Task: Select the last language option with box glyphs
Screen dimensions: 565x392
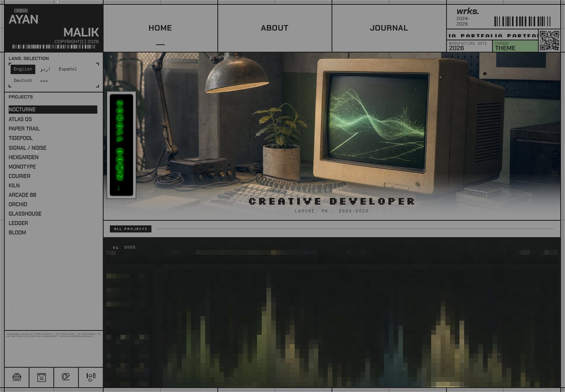Action: pyautogui.click(x=44, y=81)
